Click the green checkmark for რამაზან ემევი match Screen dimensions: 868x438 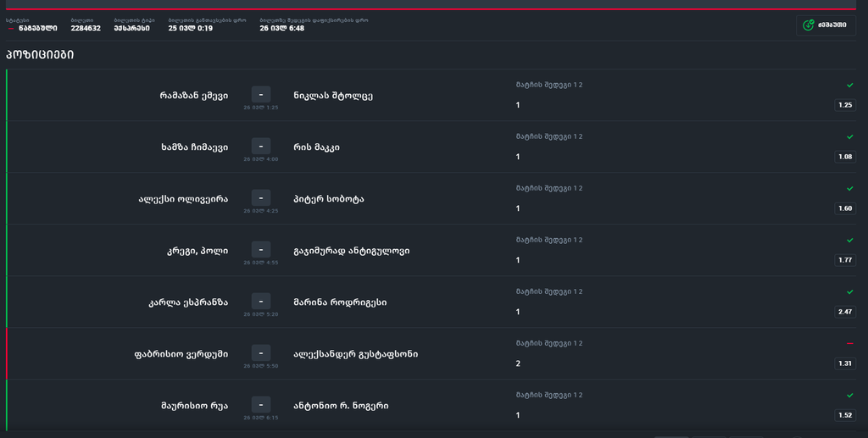[849, 86]
